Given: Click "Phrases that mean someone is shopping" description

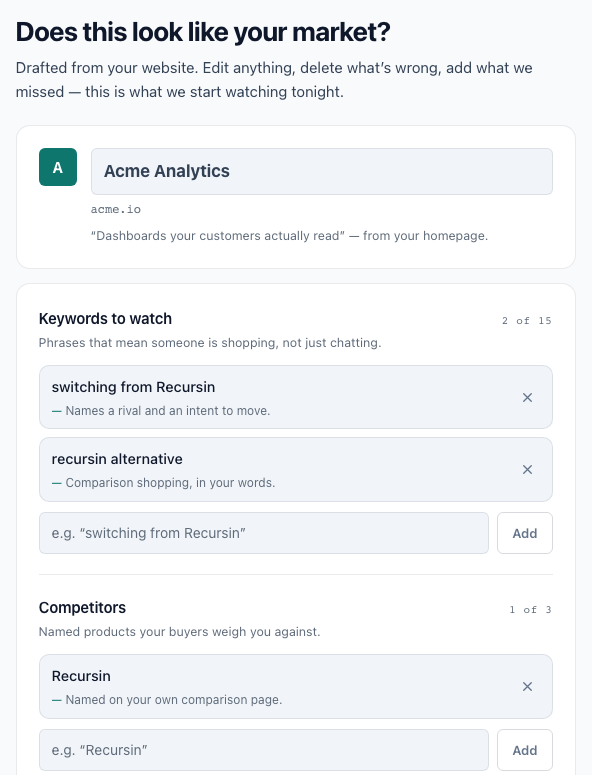Looking at the screenshot, I should 210,343.
